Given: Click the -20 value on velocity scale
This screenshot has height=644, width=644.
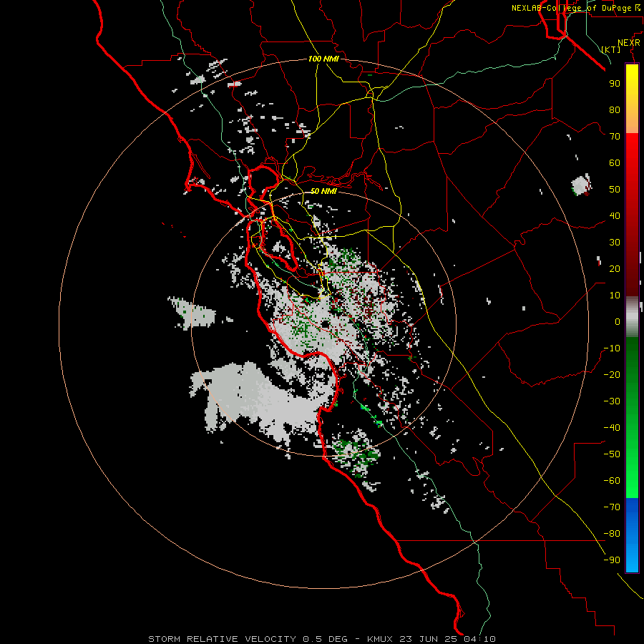Looking at the screenshot, I should click(x=612, y=374).
